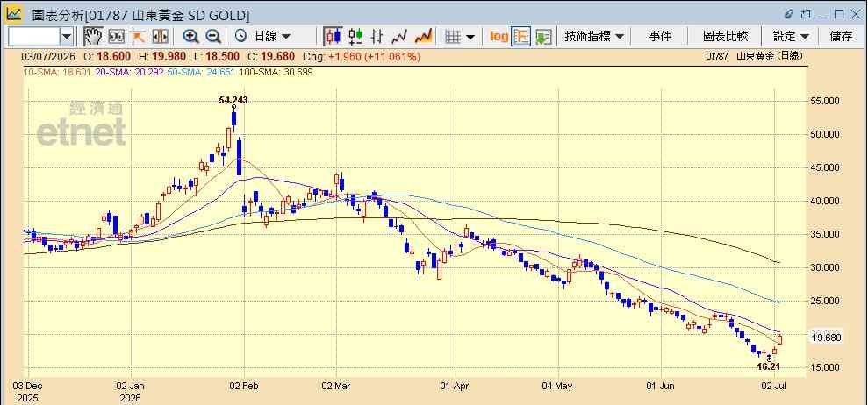Open the 日線 period dropdown
868x405 pixels.
[x=262, y=37]
